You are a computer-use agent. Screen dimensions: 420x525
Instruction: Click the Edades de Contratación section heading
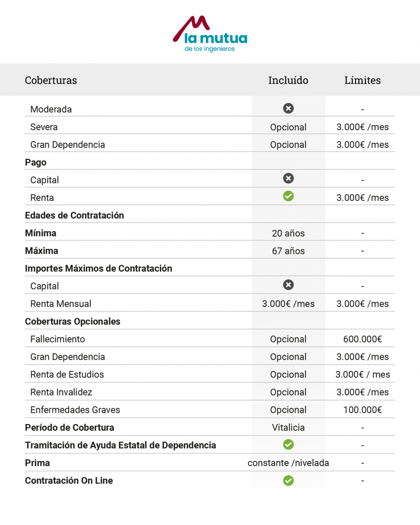(x=74, y=215)
